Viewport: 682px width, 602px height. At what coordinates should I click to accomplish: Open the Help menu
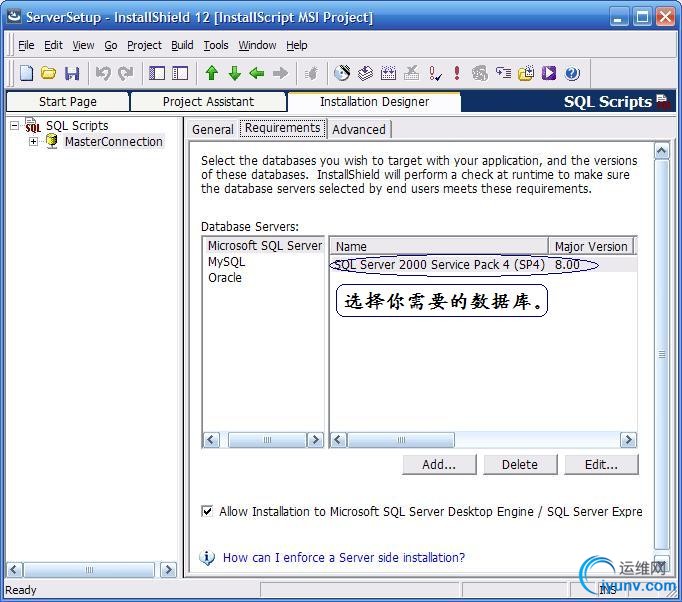pos(297,45)
